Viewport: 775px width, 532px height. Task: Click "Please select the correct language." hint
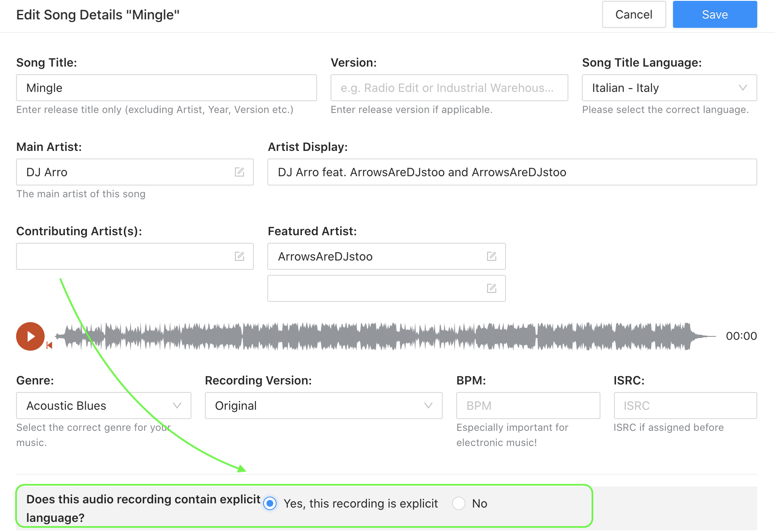coord(665,110)
